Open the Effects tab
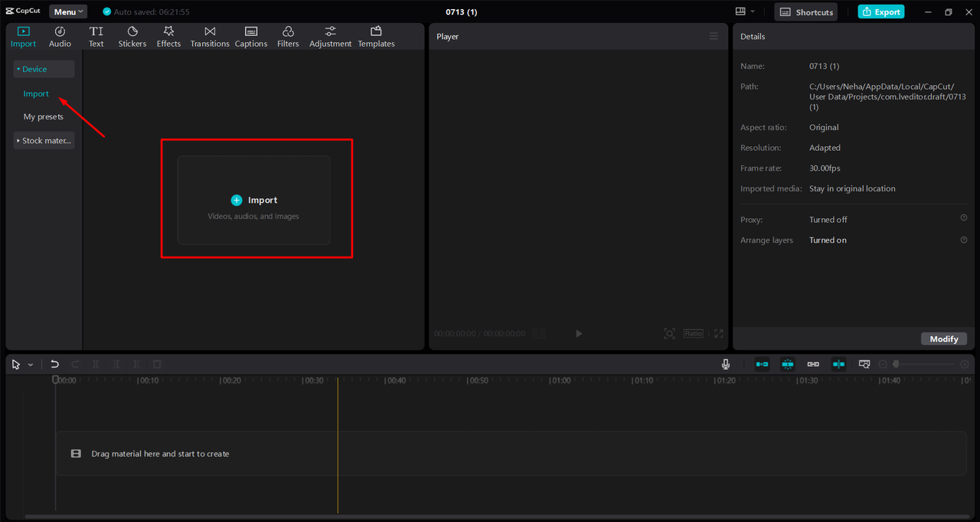This screenshot has height=522, width=980. point(168,37)
